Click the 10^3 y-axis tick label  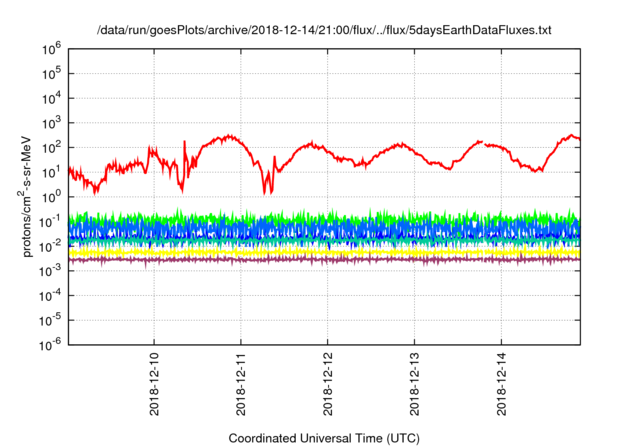click(x=51, y=123)
